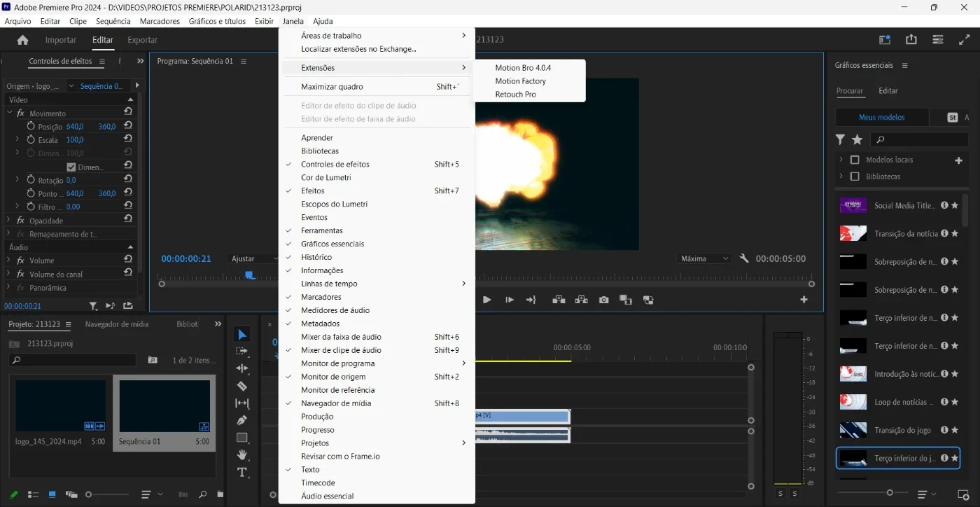Expand the Opacidade effect section
980x507 pixels.
coord(10,221)
